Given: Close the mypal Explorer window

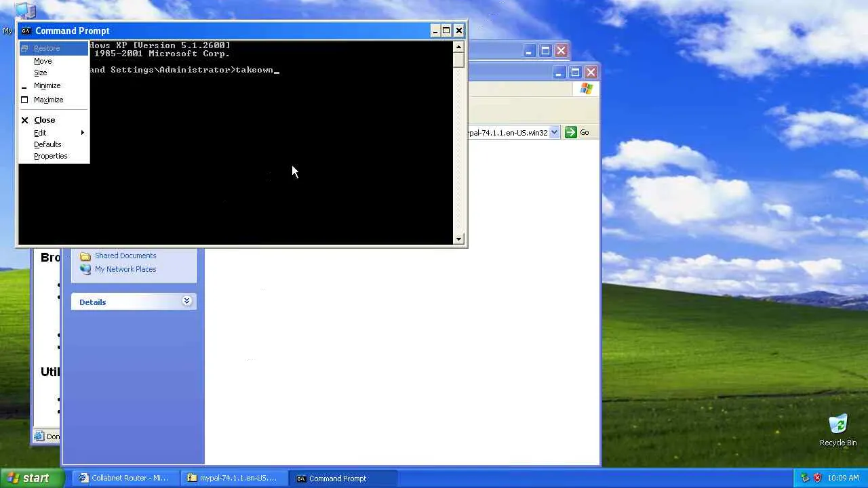Looking at the screenshot, I should (591, 72).
